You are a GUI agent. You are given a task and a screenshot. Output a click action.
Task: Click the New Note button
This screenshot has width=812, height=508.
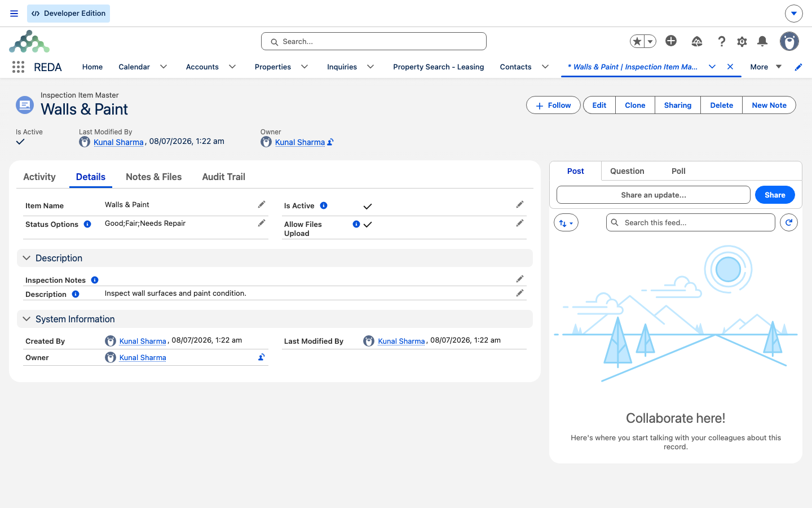[769, 105]
